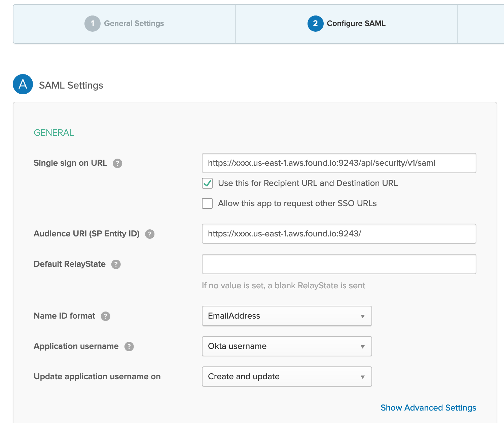
Task: Uncheck Use this for Recipient URL and Destination URL
Action: pos(207,183)
